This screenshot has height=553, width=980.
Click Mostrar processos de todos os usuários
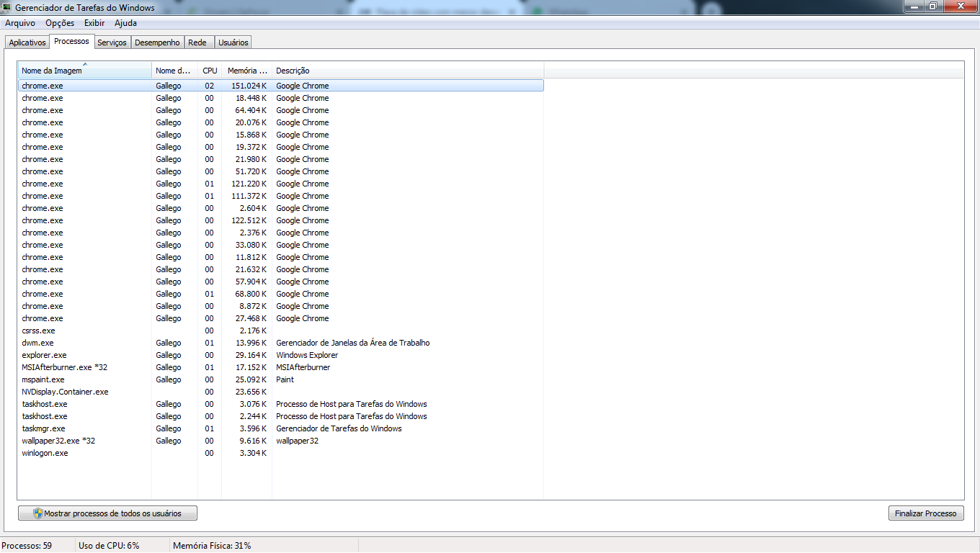[107, 513]
